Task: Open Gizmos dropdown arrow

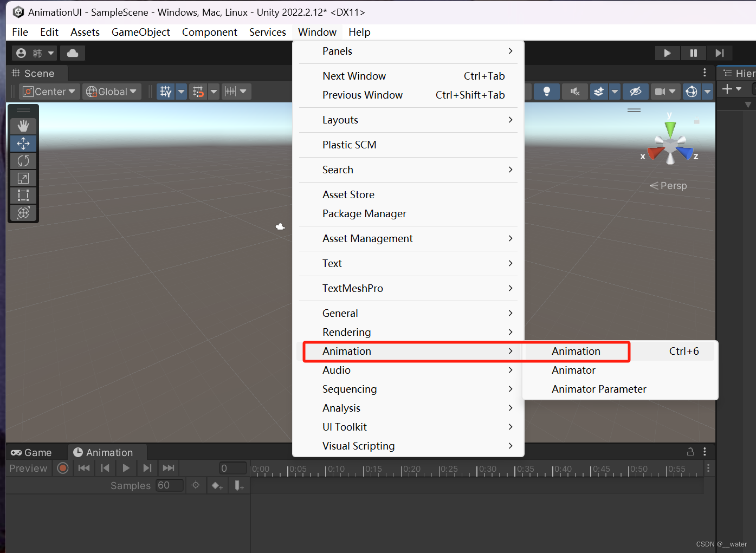Action: pos(707,92)
